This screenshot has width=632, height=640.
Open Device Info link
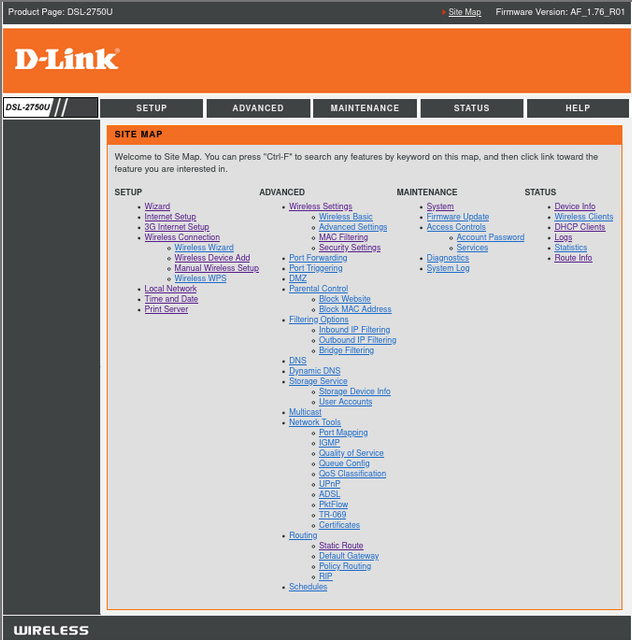[575, 207]
